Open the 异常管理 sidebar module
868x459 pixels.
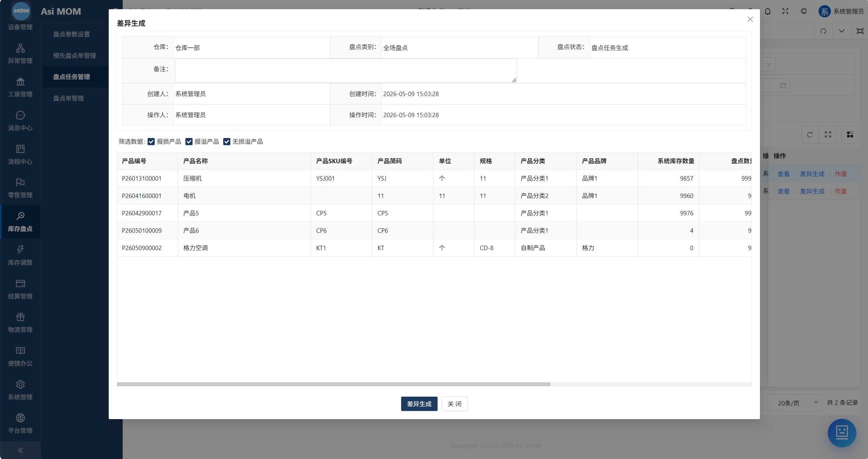(20, 54)
